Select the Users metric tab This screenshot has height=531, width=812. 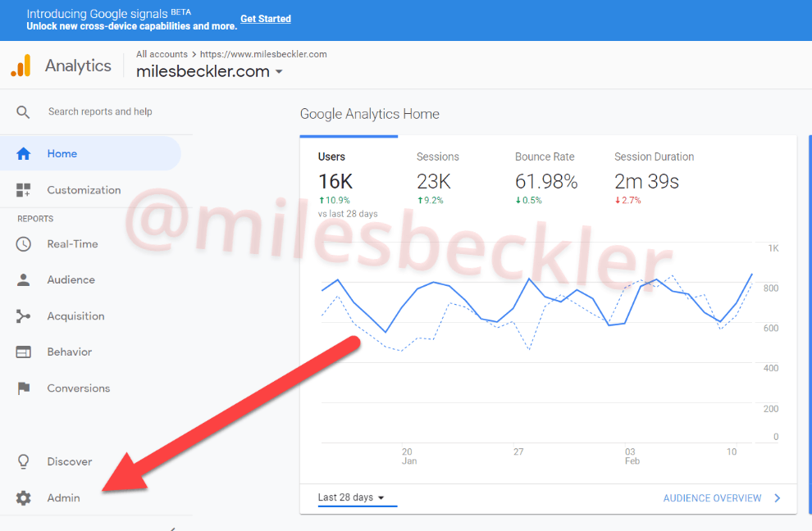tap(349, 179)
